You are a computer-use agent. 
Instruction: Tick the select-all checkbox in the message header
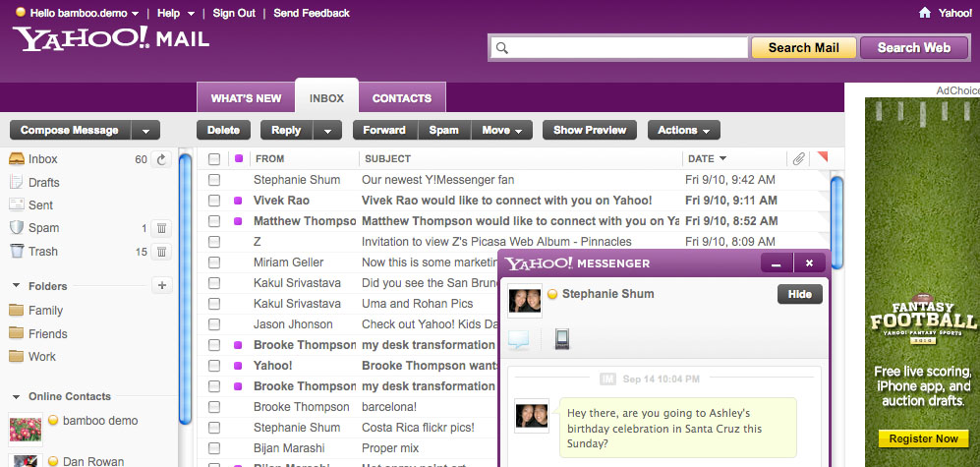[214, 158]
